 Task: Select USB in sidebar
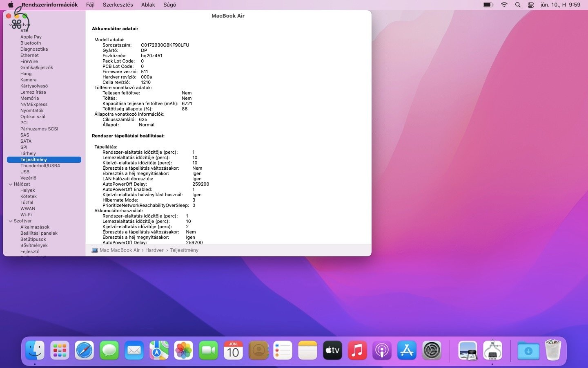point(25,172)
